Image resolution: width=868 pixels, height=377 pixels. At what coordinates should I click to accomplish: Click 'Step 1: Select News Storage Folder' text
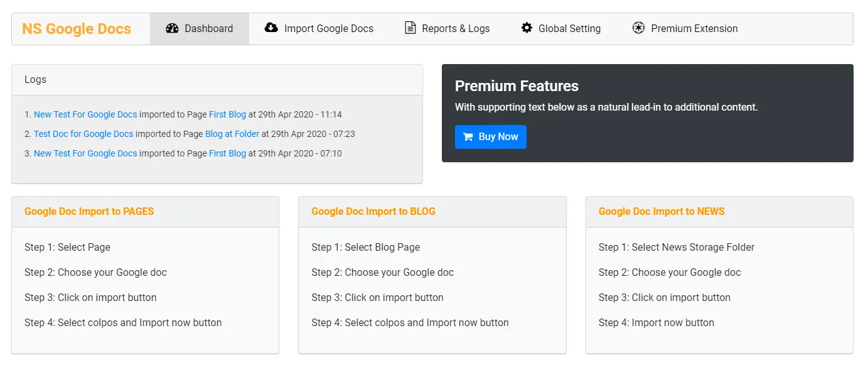pos(677,247)
